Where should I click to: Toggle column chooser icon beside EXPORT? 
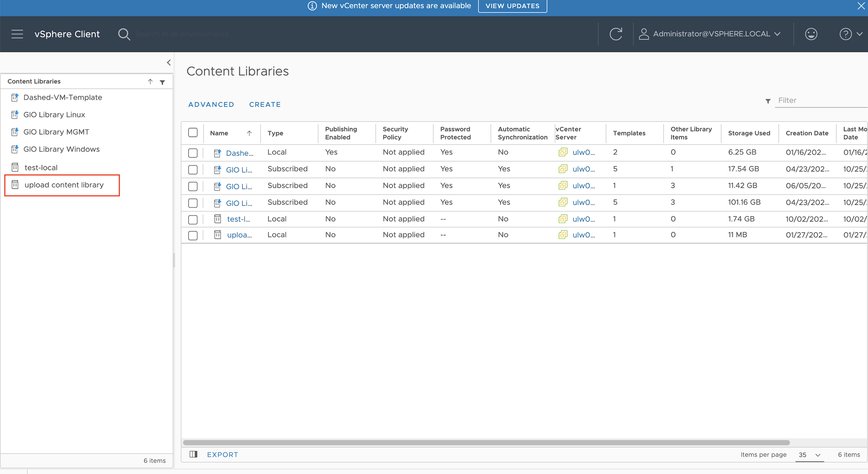click(x=193, y=454)
